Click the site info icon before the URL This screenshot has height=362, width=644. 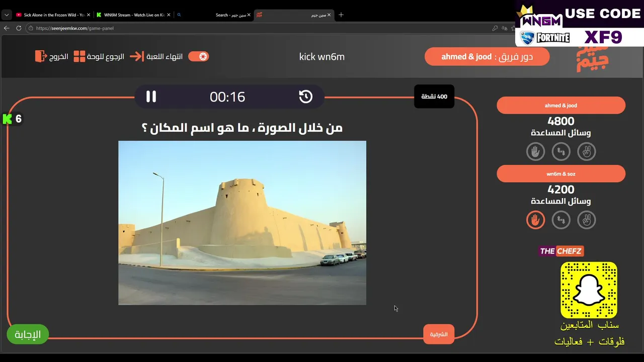[x=31, y=28]
